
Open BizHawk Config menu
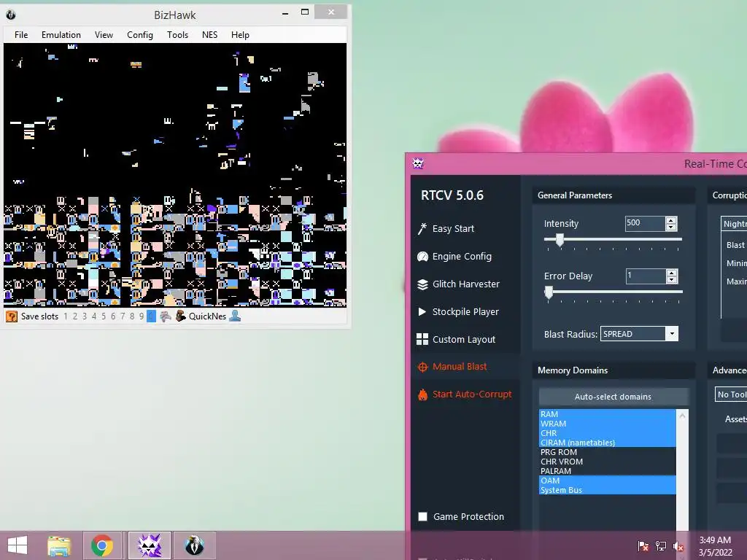[139, 35]
